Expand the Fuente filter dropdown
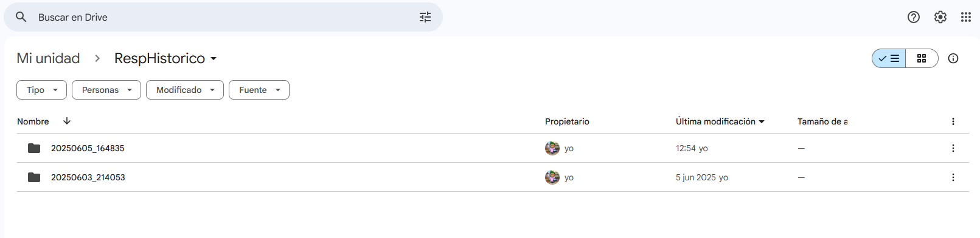This screenshot has width=980, height=238. (x=259, y=90)
